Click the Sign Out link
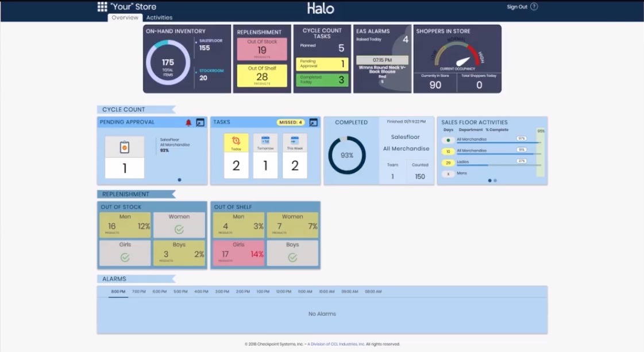Screen dimensions: 644x352 pyautogui.click(x=517, y=6)
